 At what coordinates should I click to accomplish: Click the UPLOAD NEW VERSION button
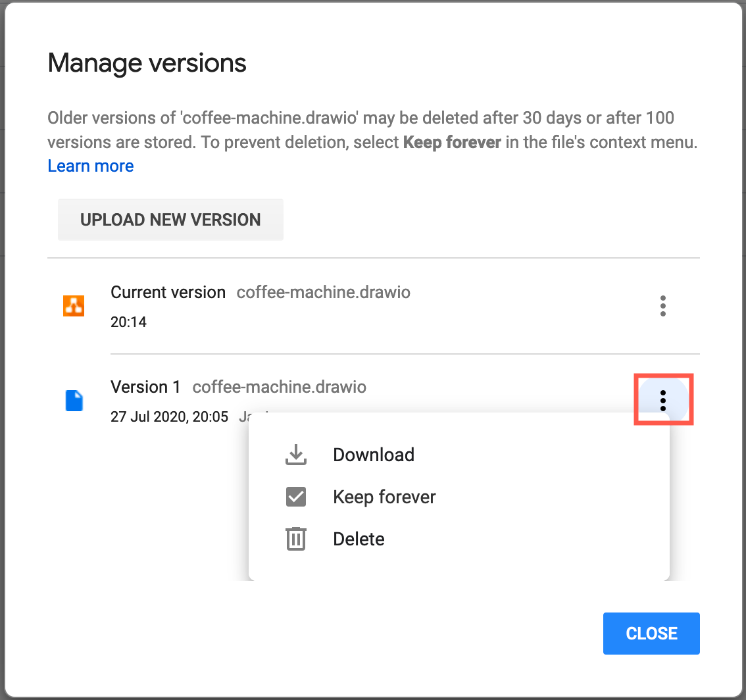170,219
